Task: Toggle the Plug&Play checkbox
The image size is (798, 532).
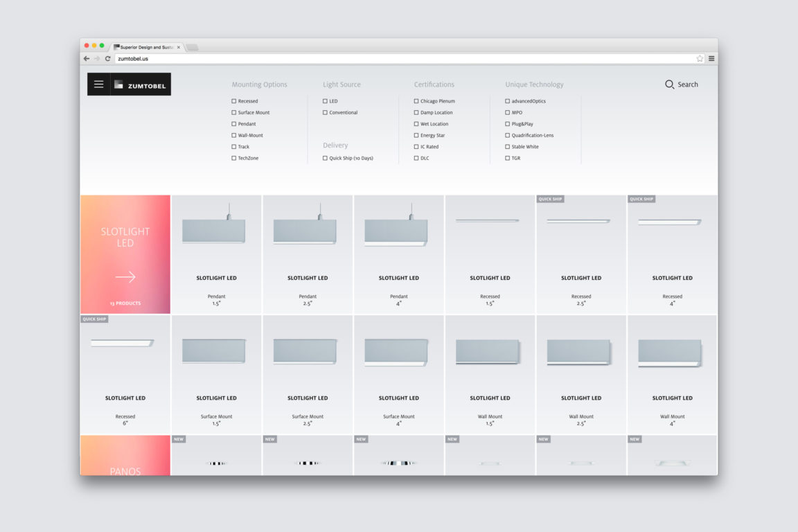Action: click(507, 124)
